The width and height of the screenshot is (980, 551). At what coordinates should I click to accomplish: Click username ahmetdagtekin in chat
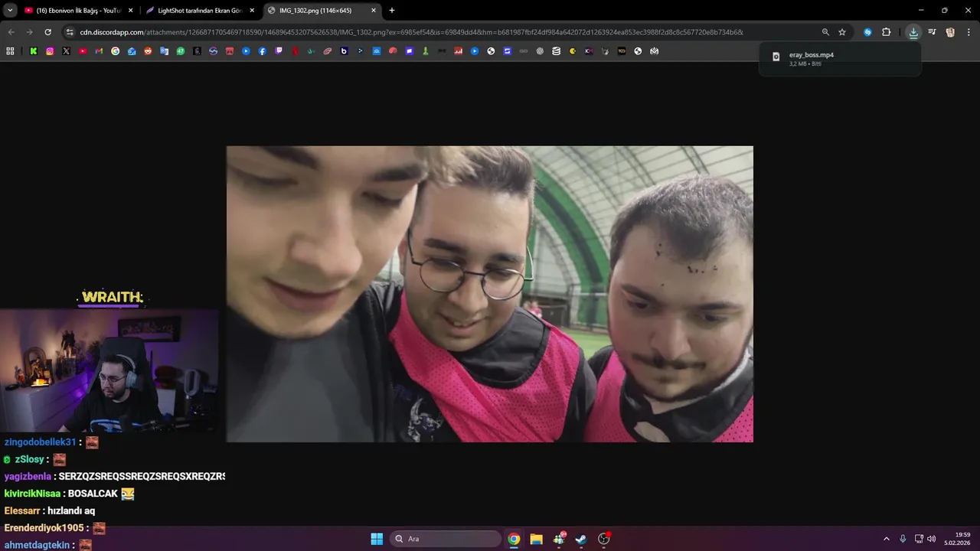pyautogui.click(x=37, y=545)
